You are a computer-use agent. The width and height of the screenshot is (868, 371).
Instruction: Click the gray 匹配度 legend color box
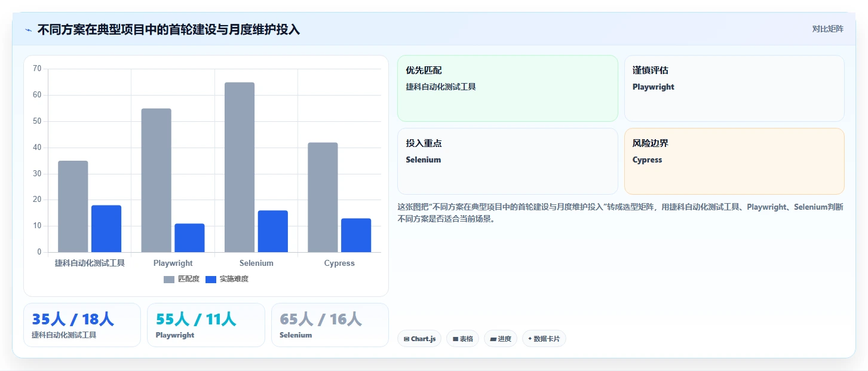(169, 279)
